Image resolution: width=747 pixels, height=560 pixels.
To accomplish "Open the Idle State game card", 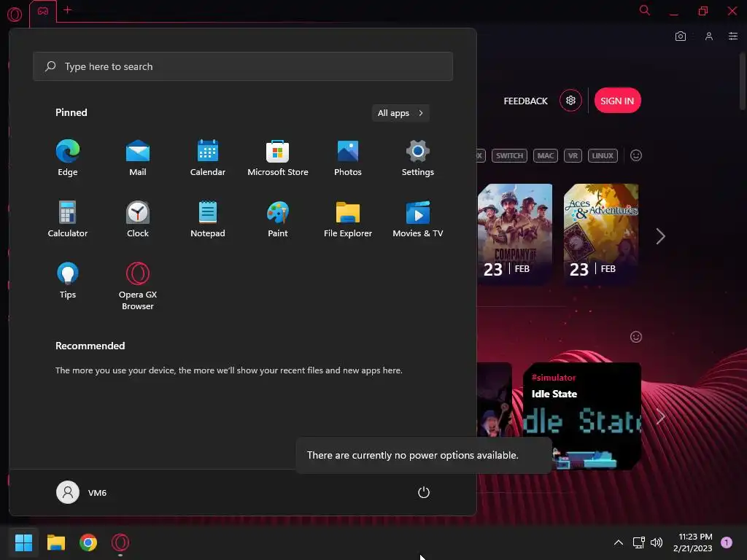I will (581, 416).
